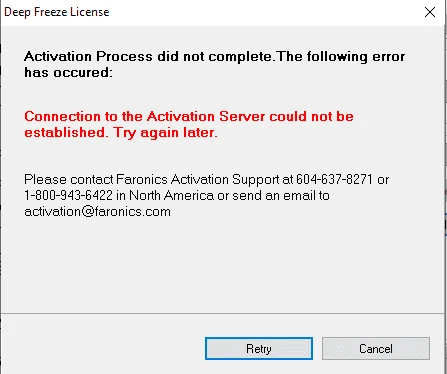Image resolution: width=447 pixels, height=374 pixels.
Task: Click the 'has occured:' heading line
Action: (x=68, y=72)
